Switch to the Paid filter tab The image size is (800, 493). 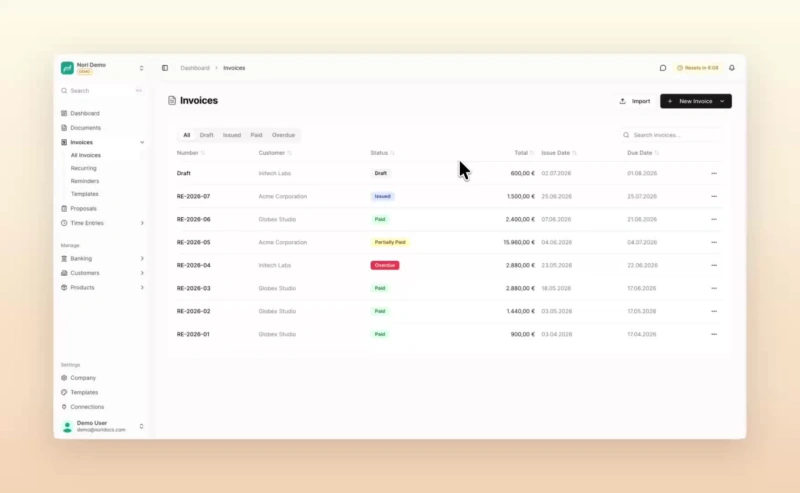tap(256, 135)
